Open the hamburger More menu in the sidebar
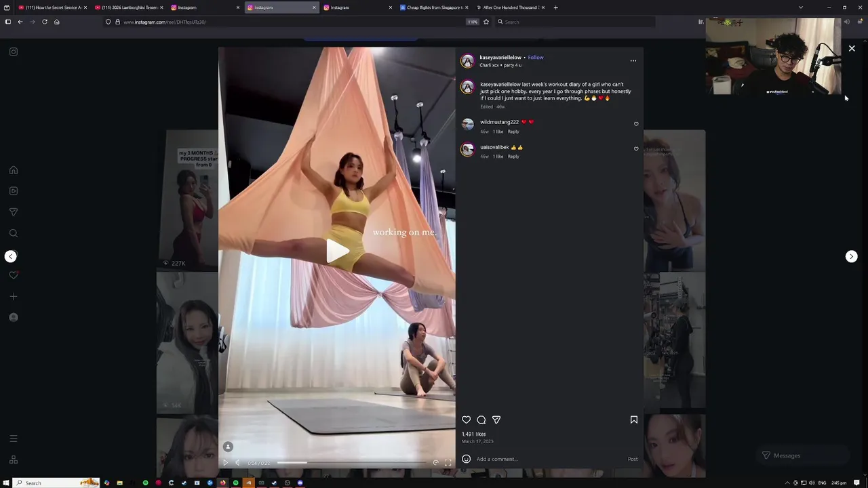The image size is (868, 488). tap(14, 439)
